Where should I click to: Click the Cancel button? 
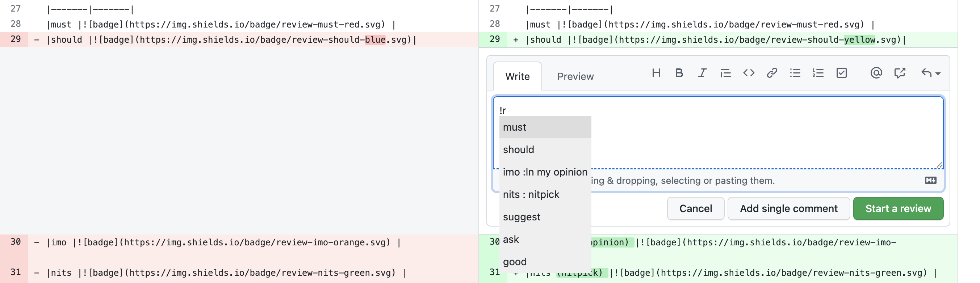coord(695,208)
